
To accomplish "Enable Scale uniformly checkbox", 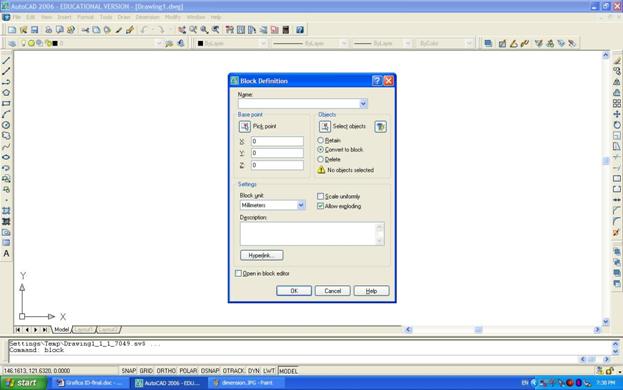I will [320, 196].
